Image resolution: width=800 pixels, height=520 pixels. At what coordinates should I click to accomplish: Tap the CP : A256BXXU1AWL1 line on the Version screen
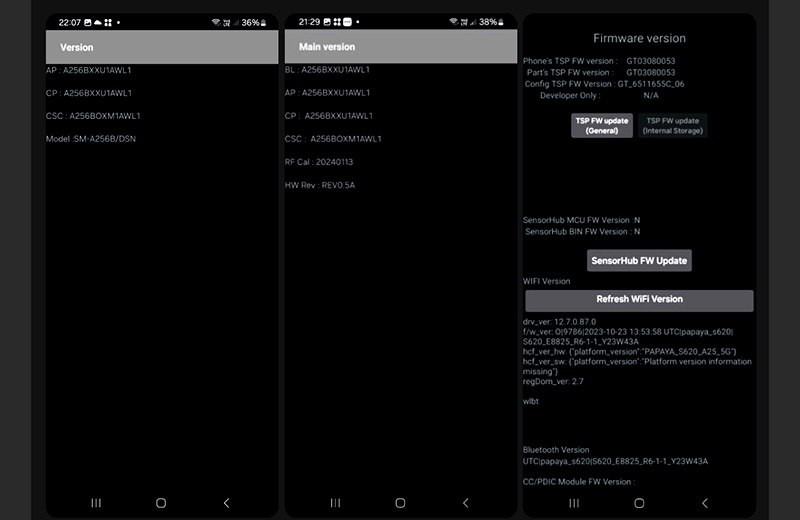89,93
